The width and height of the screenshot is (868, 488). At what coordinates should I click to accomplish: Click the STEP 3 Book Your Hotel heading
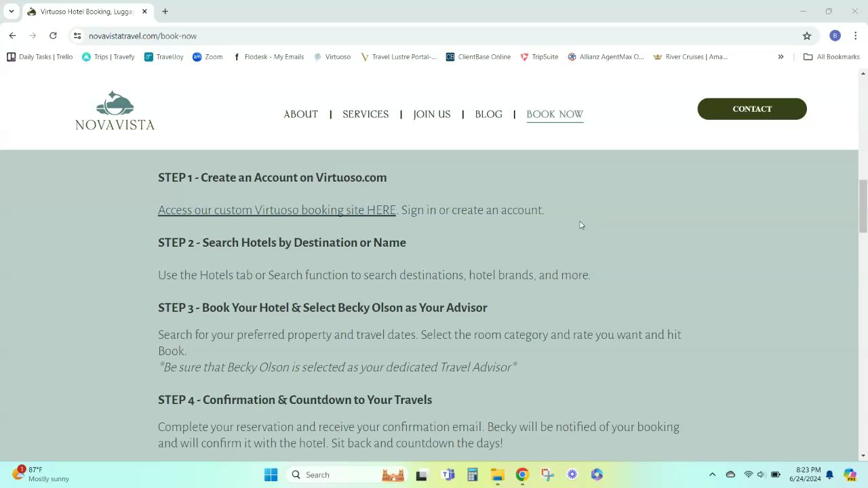[x=323, y=308]
